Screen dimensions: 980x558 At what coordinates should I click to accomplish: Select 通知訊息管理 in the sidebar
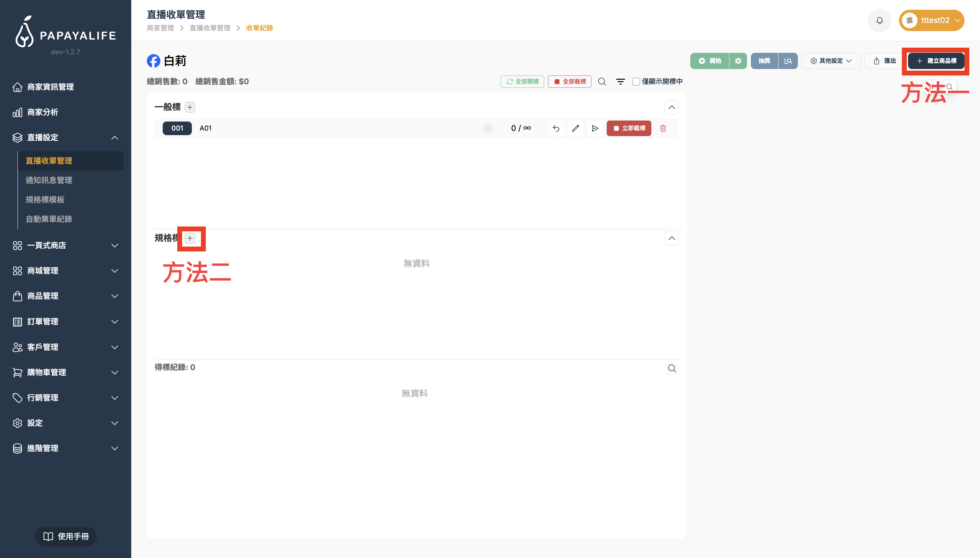pyautogui.click(x=49, y=180)
